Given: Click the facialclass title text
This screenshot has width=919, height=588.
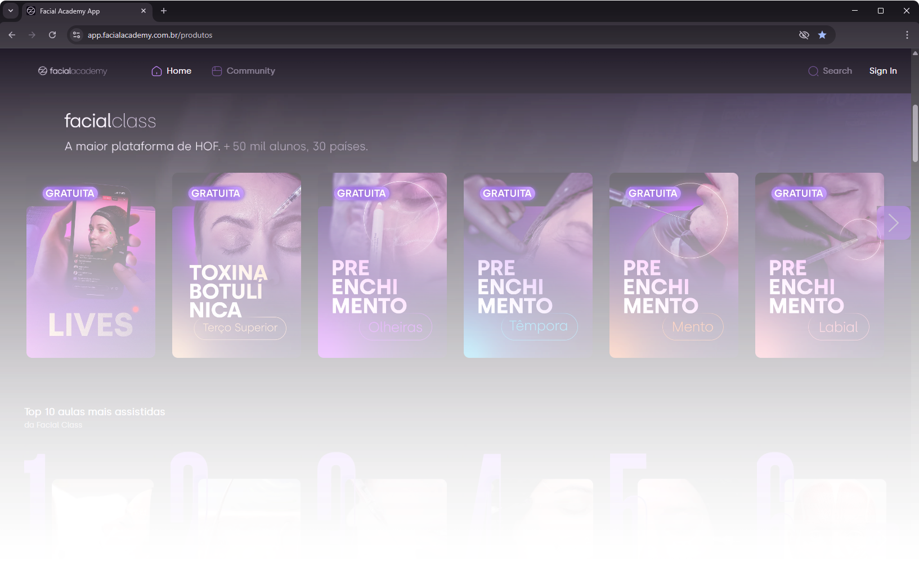Looking at the screenshot, I should coord(110,121).
